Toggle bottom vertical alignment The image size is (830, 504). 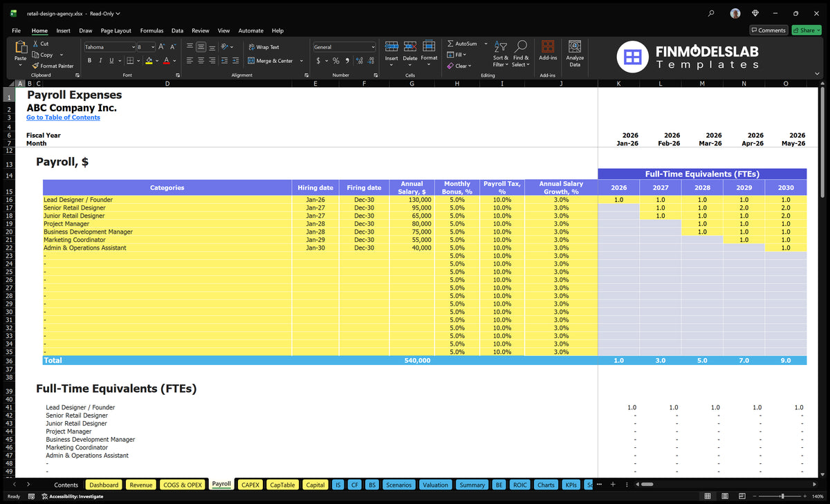(212, 47)
